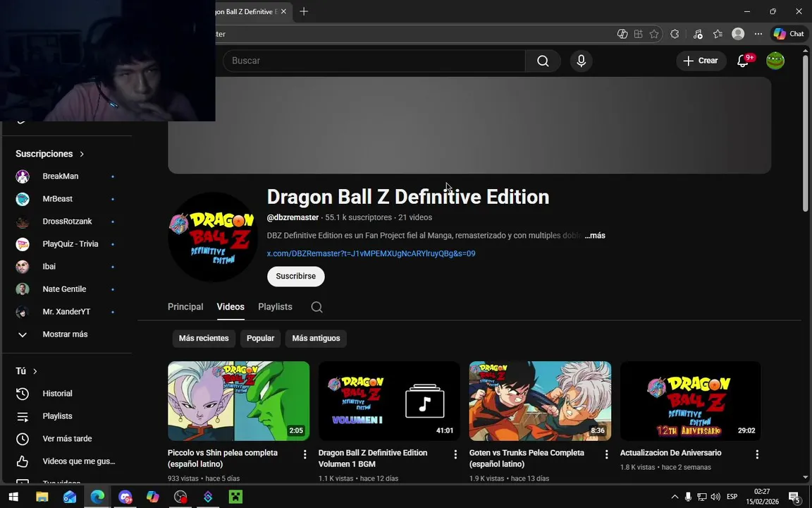Open Windows notification center icon
Screen dimensions: 812x508
795,497
